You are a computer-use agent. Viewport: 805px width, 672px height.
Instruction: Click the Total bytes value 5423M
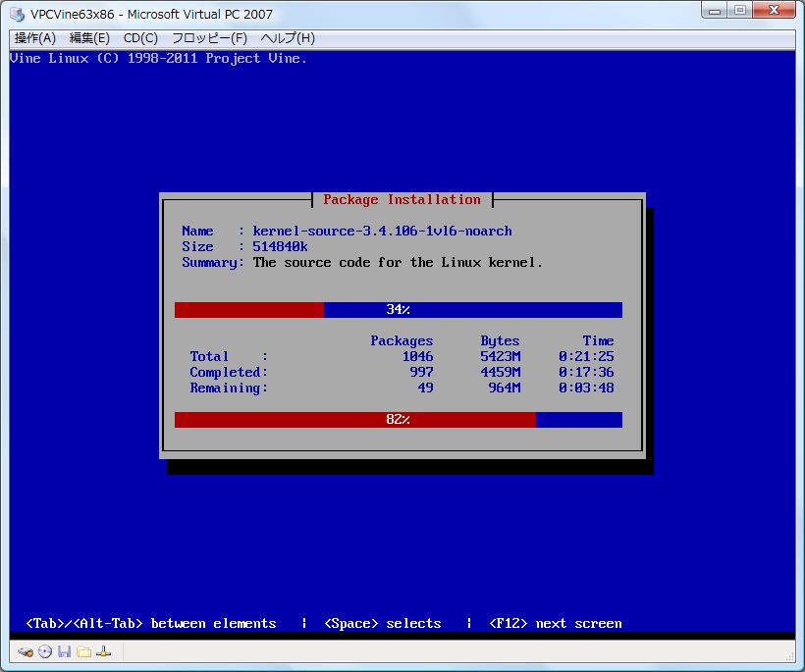500,356
